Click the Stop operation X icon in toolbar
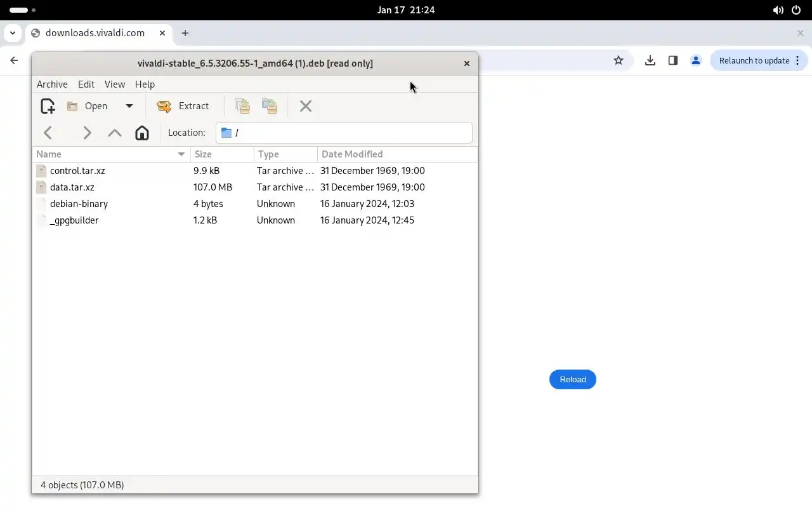The image size is (812, 508). point(306,106)
